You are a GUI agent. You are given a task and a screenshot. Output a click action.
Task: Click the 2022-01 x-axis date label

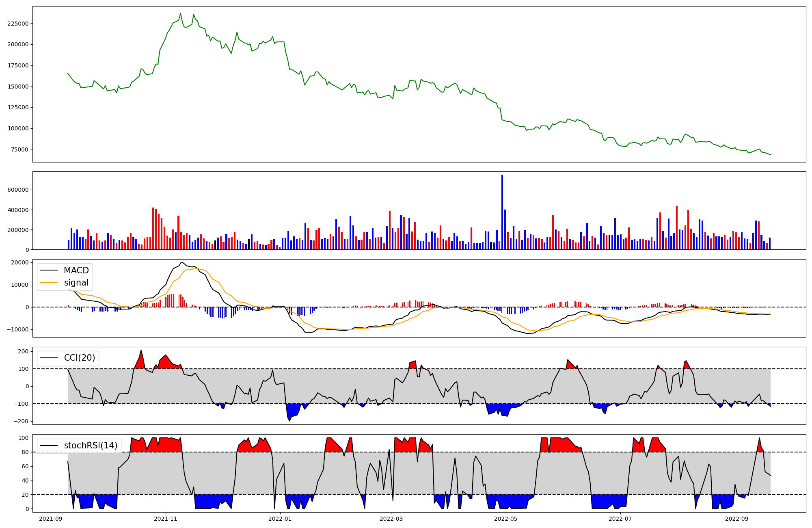pos(280,519)
